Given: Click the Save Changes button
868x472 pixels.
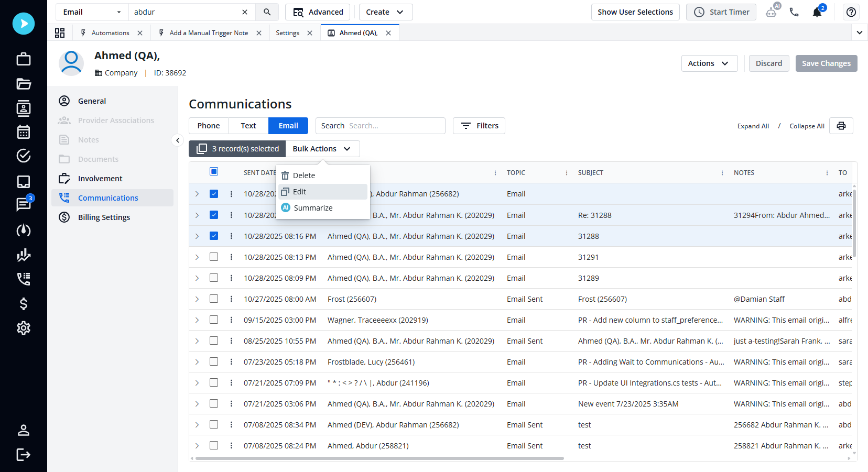Looking at the screenshot, I should tap(826, 63).
